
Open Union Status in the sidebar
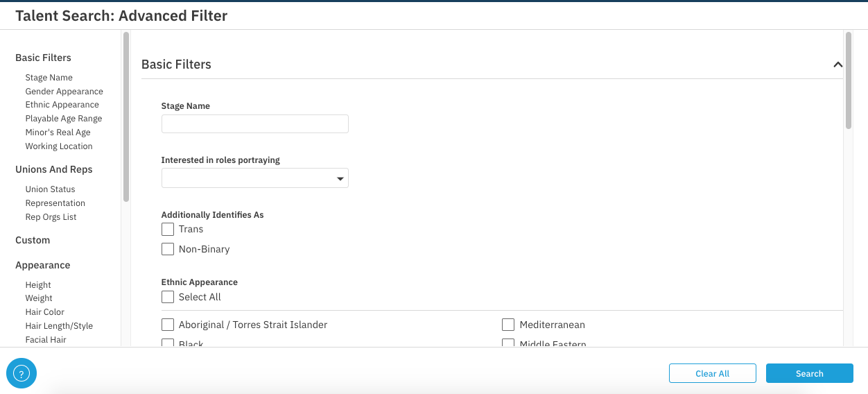tap(50, 189)
